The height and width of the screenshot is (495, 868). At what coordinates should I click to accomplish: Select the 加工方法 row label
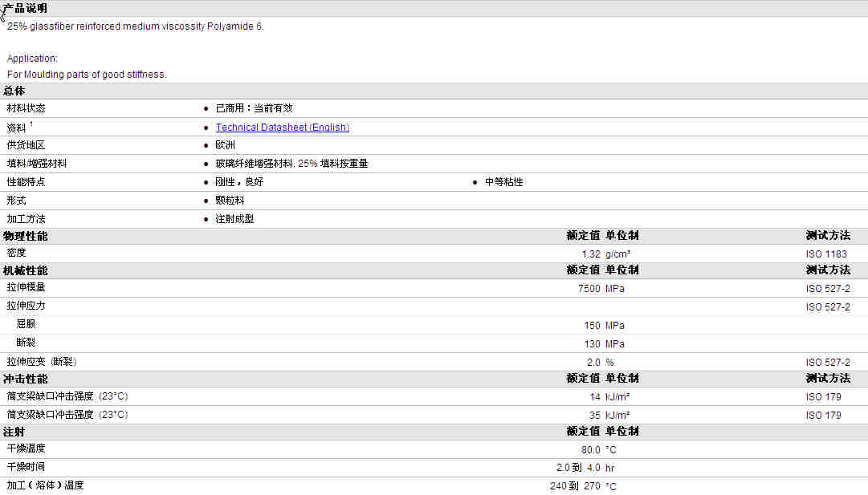point(26,219)
